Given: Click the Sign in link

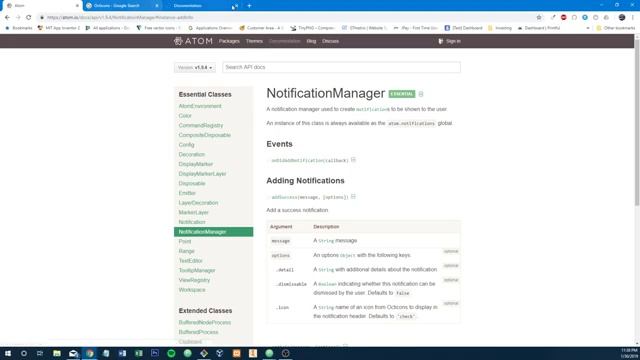Looking at the screenshot, I should (449, 41).
